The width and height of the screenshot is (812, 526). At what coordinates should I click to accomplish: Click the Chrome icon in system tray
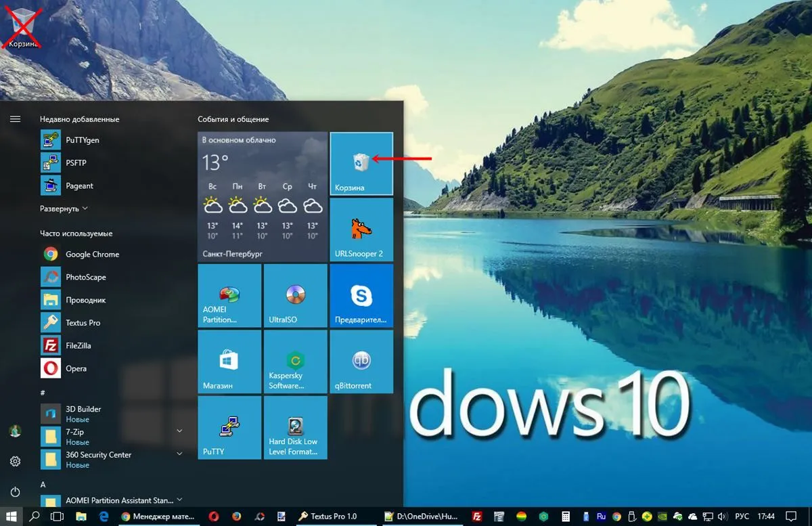[x=616, y=517]
